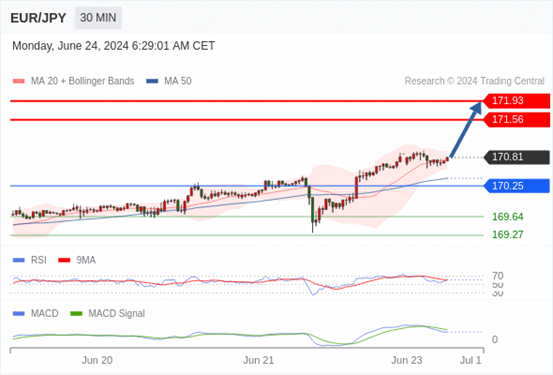Click the blue MACD legend swatch
The height and width of the screenshot is (375, 553).
click(x=19, y=314)
